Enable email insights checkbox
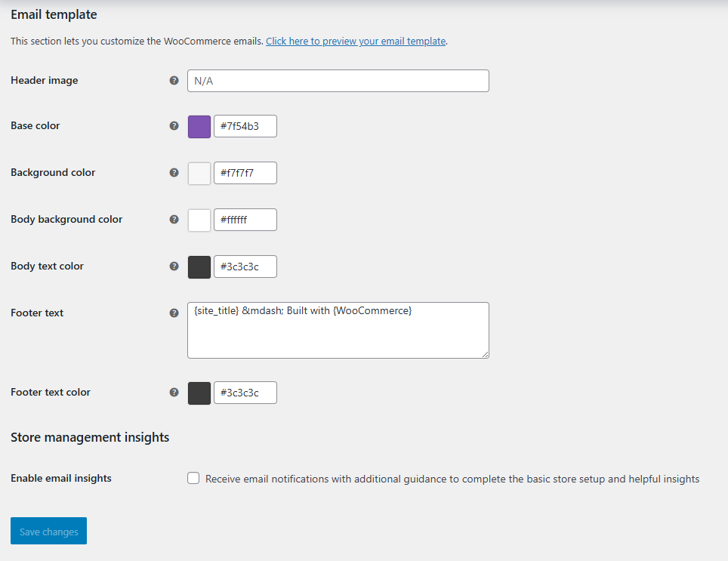The height and width of the screenshot is (561, 728). pyautogui.click(x=193, y=478)
